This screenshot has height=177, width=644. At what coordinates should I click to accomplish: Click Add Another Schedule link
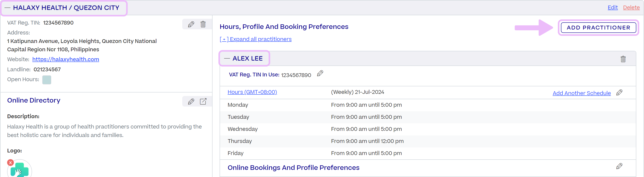click(x=582, y=93)
